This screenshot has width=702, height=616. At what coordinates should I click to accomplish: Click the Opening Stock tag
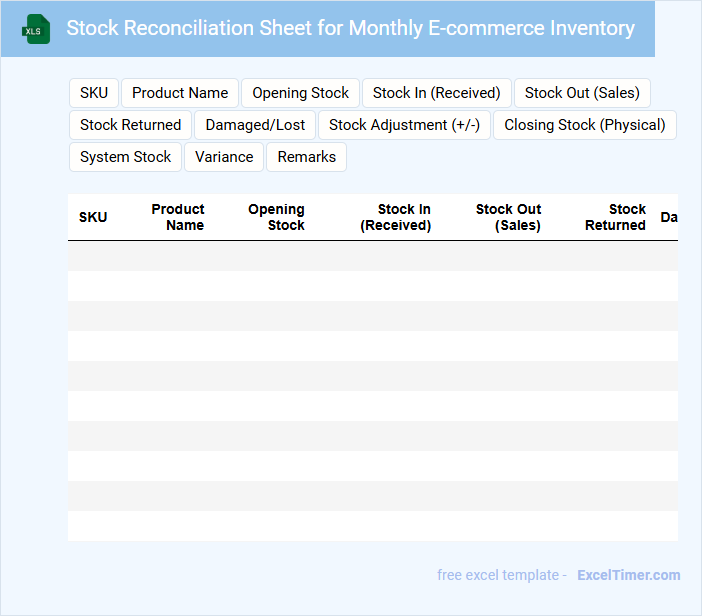click(300, 93)
